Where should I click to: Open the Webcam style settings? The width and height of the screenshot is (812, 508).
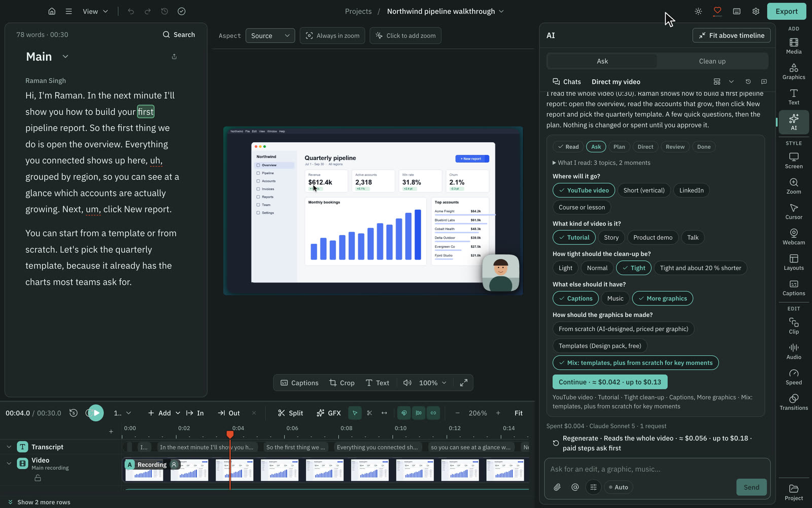tap(794, 237)
